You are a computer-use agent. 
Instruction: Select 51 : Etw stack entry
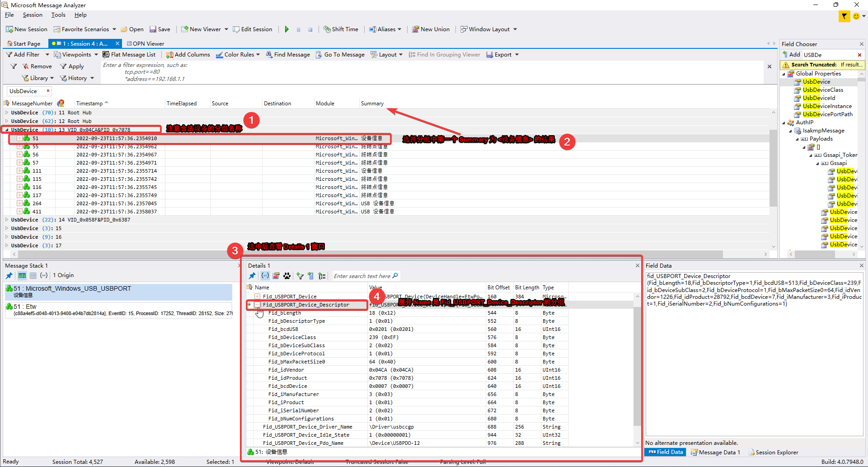click(118, 310)
